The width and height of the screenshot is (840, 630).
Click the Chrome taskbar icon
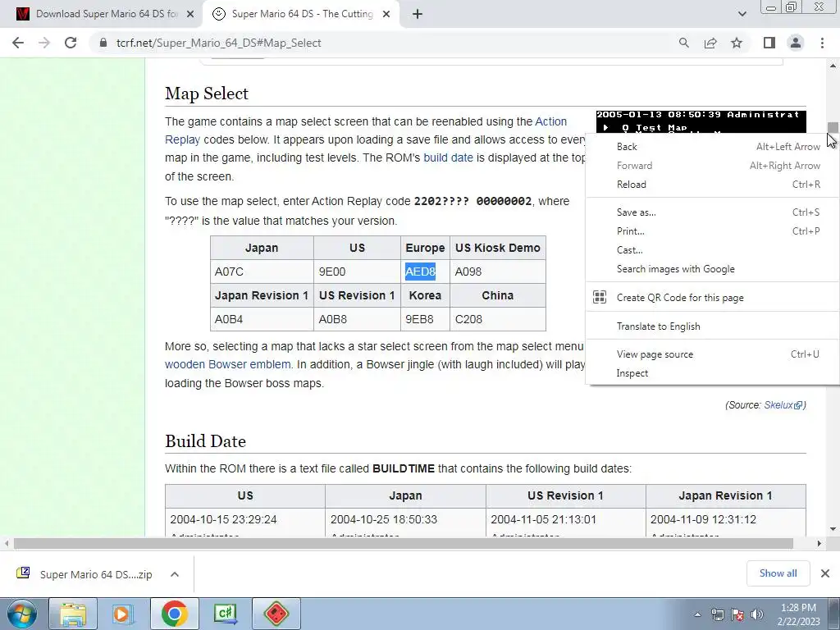pyautogui.click(x=174, y=614)
